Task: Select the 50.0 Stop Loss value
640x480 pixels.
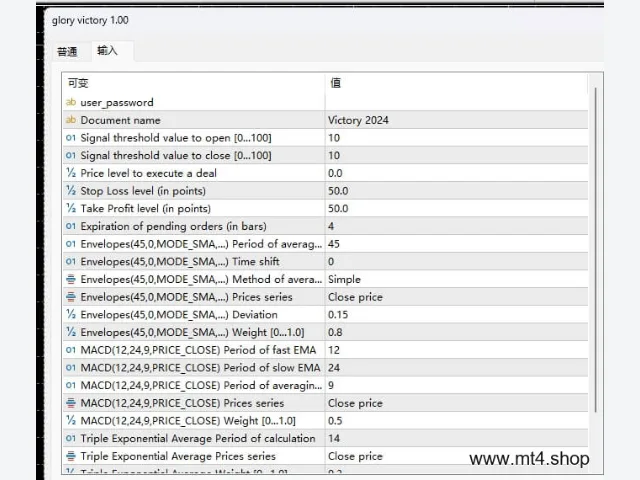Action: point(338,191)
